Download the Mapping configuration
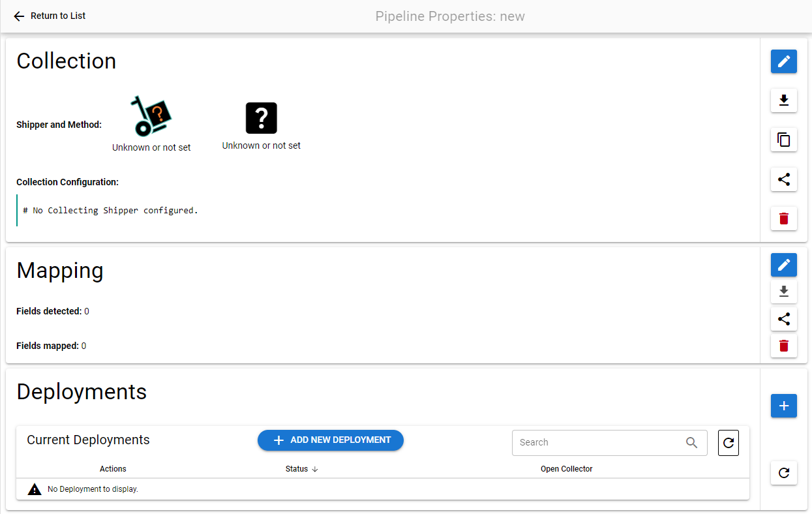 [x=783, y=292]
